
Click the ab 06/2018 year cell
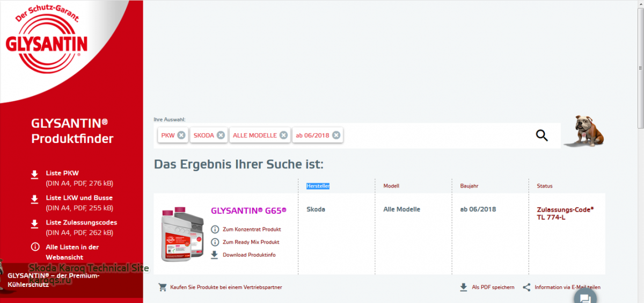coord(478,210)
